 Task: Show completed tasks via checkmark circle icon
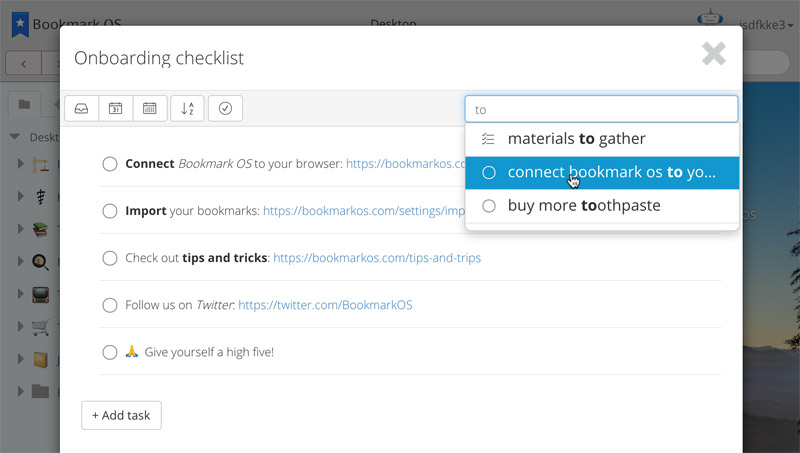coord(225,108)
